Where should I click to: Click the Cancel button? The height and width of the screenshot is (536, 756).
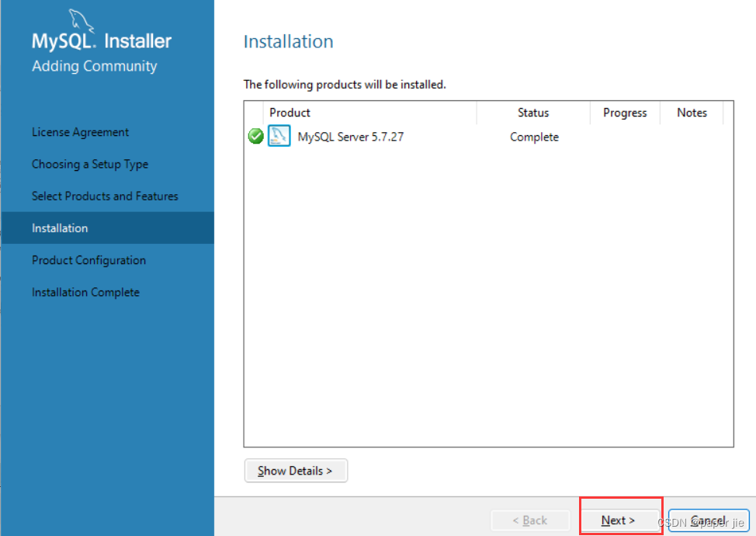click(709, 520)
